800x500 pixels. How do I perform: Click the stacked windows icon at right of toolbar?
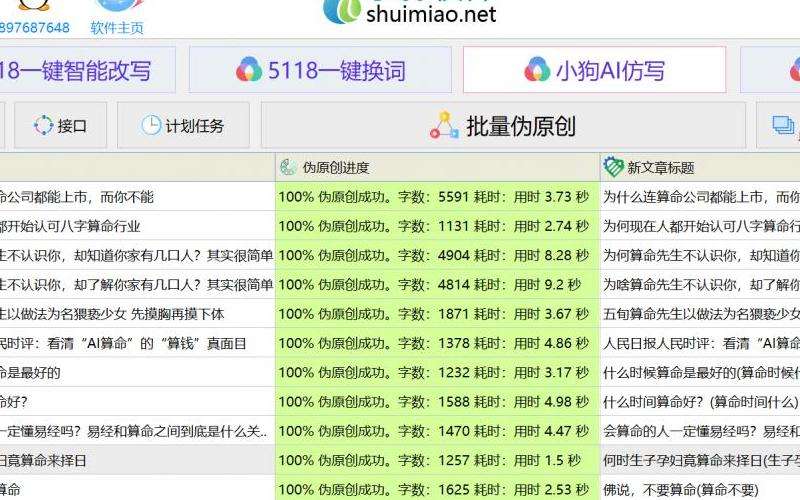pos(783,126)
